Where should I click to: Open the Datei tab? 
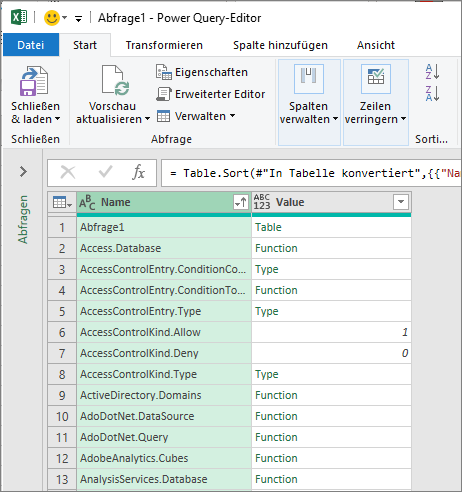tap(31, 45)
